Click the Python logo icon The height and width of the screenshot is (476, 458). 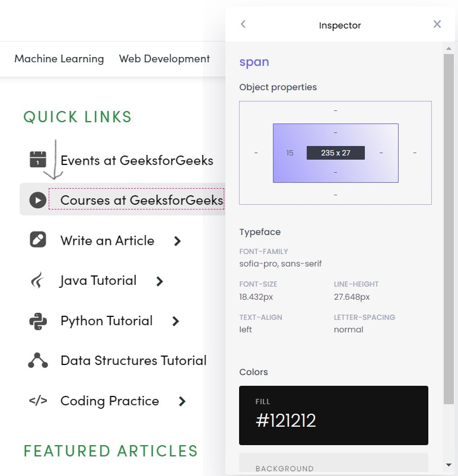tap(38, 321)
